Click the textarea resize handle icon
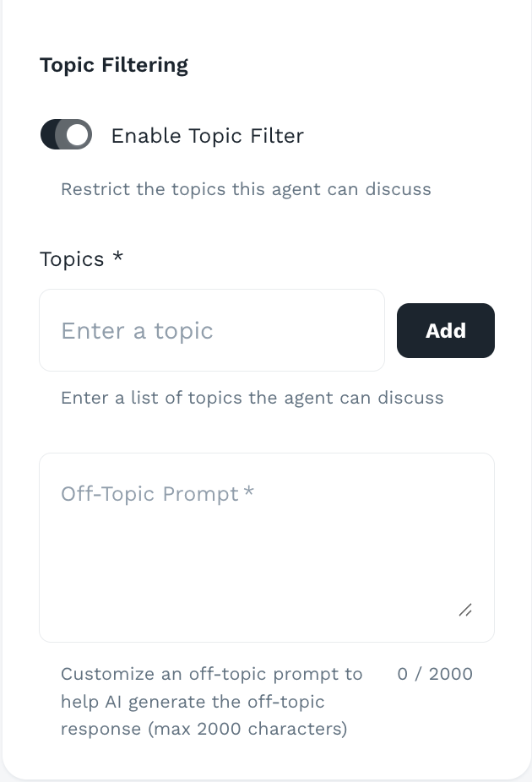The image size is (532, 782). pos(465,611)
